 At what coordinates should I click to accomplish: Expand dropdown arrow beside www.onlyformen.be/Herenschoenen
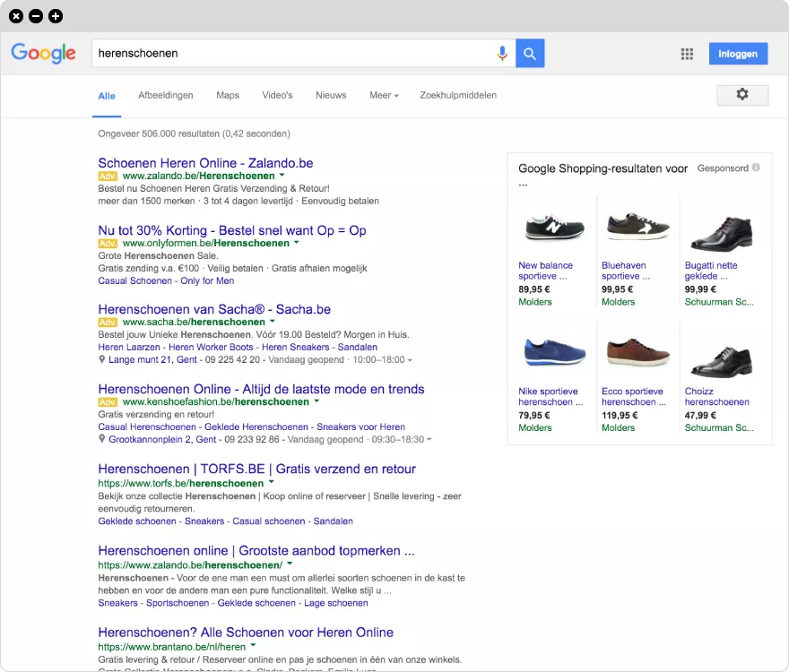tap(297, 243)
